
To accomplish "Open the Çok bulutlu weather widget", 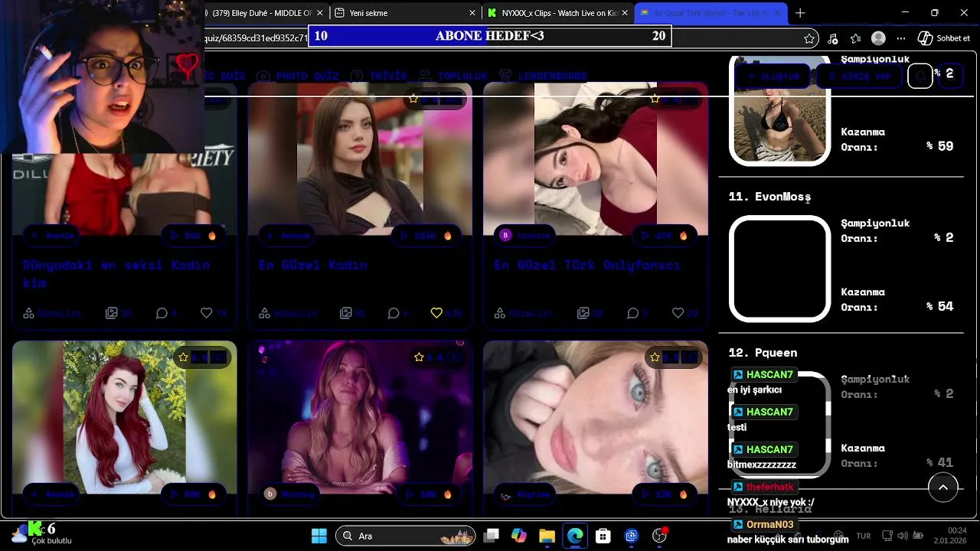I will click(x=42, y=534).
